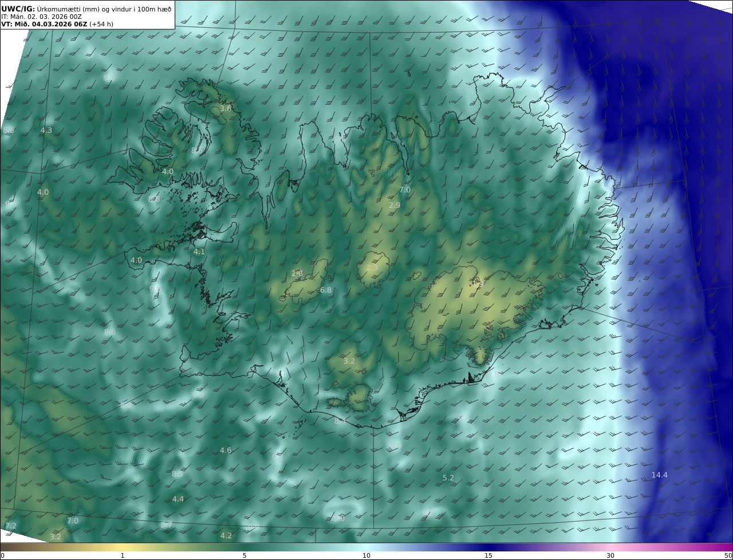Click the 'VT: Mið. 04.03.2026 06Z (+54 h)' valid time line
This screenshot has width=733, height=560.
click(x=57, y=25)
